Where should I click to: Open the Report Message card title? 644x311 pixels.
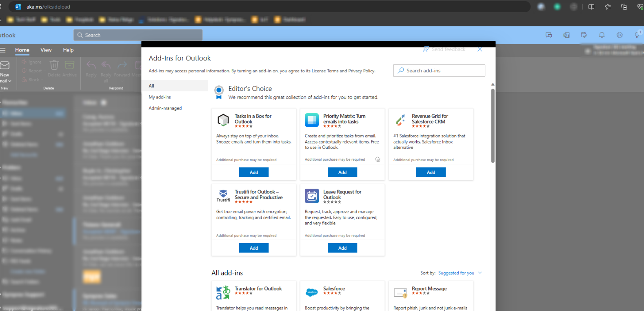tap(429, 289)
